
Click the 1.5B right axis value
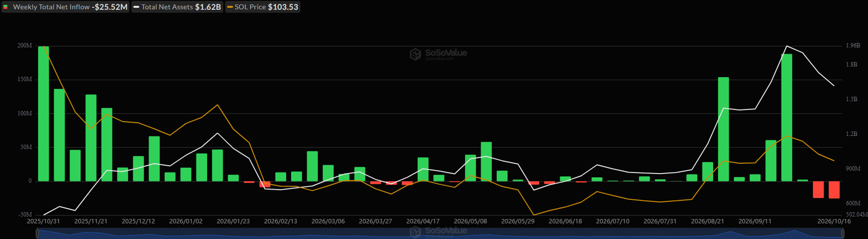(851, 99)
